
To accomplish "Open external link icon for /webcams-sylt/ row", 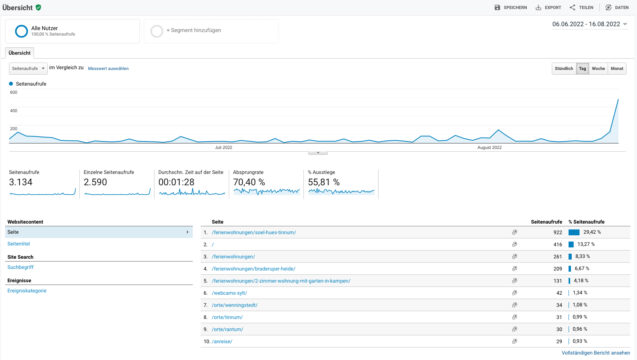I will point(514,293).
